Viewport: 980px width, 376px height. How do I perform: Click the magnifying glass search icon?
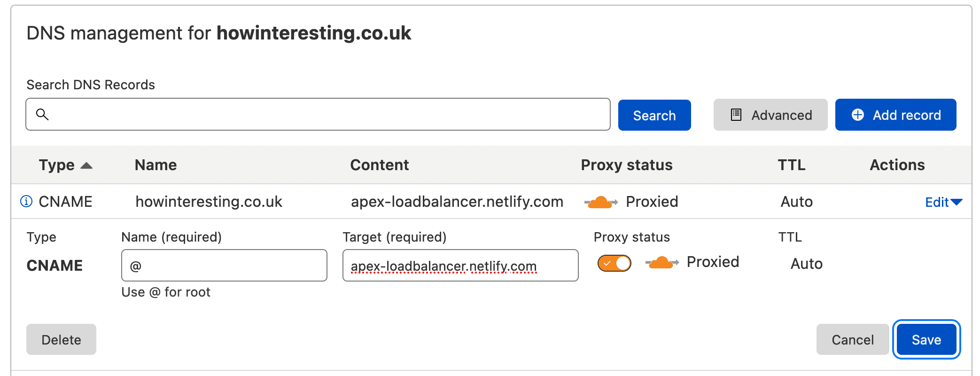(x=42, y=114)
